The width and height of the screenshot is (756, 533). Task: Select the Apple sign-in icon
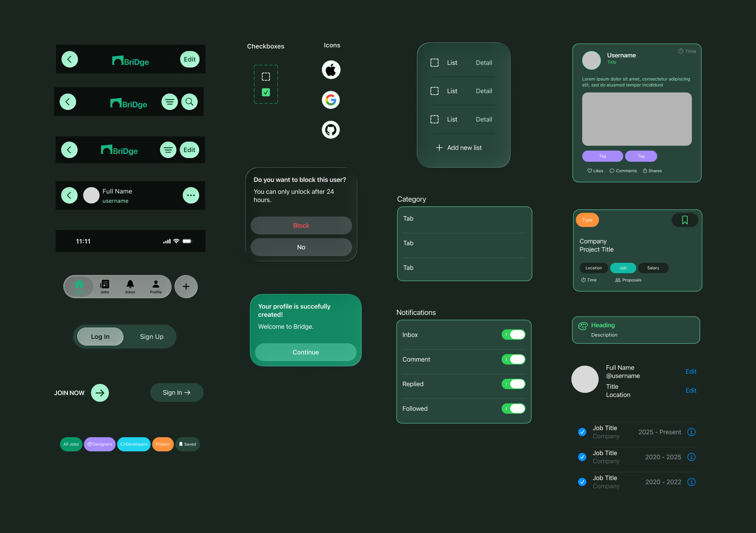point(331,70)
